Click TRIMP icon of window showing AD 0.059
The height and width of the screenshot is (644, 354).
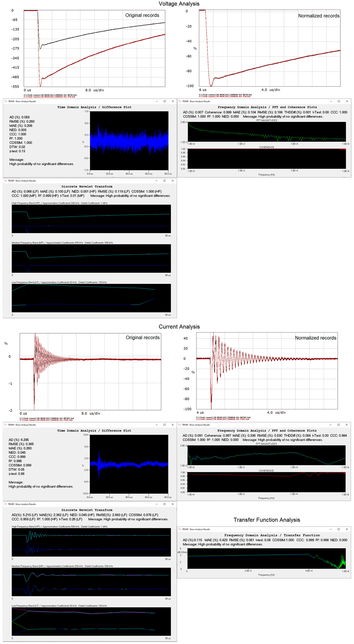[x=6, y=101]
